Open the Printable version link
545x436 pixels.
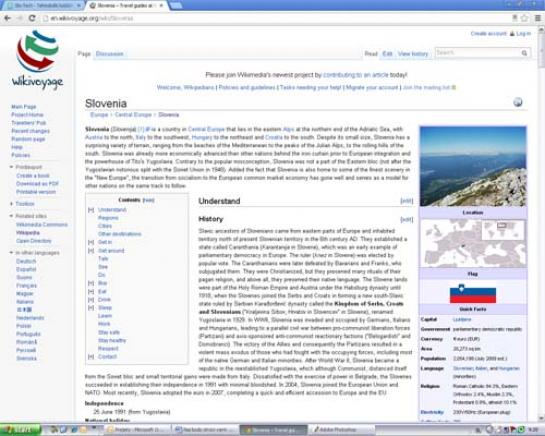point(36,192)
